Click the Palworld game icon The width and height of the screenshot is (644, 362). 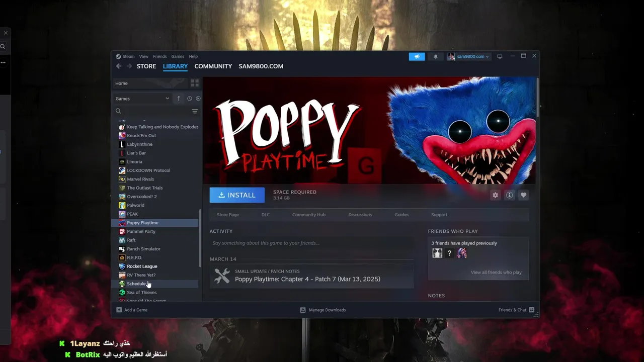[x=122, y=205]
